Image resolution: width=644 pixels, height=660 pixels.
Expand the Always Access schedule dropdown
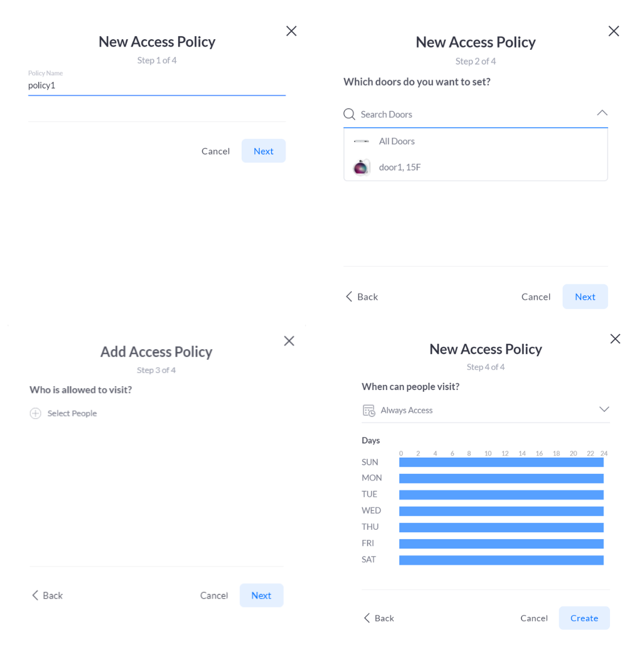(604, 410)
